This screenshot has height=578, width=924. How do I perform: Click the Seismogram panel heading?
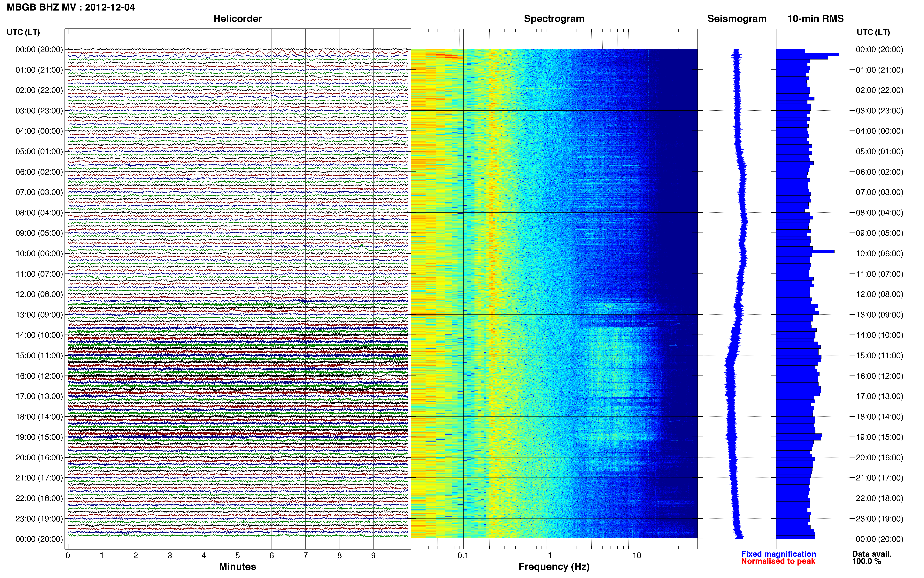pos(737,19)
